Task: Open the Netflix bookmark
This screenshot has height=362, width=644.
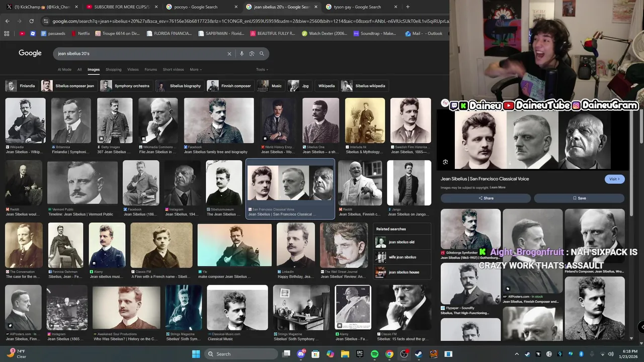Action: click(x=80, y=34)
